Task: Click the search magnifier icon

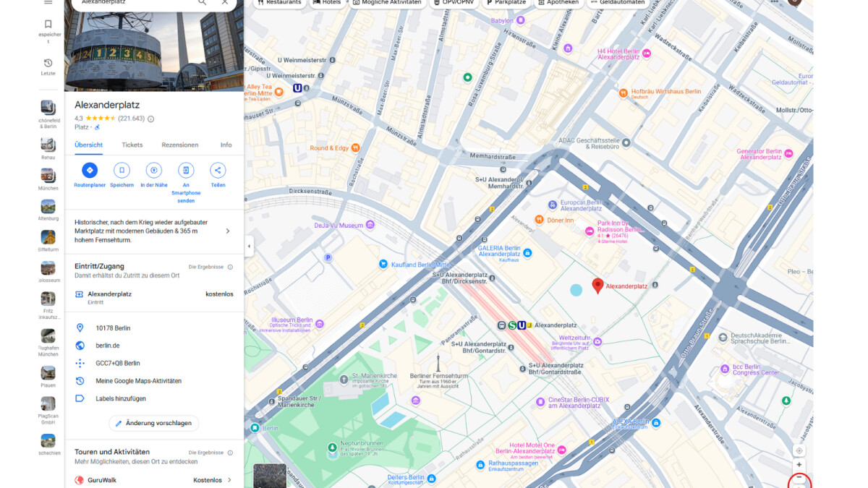Action: (x=203, y=4)
